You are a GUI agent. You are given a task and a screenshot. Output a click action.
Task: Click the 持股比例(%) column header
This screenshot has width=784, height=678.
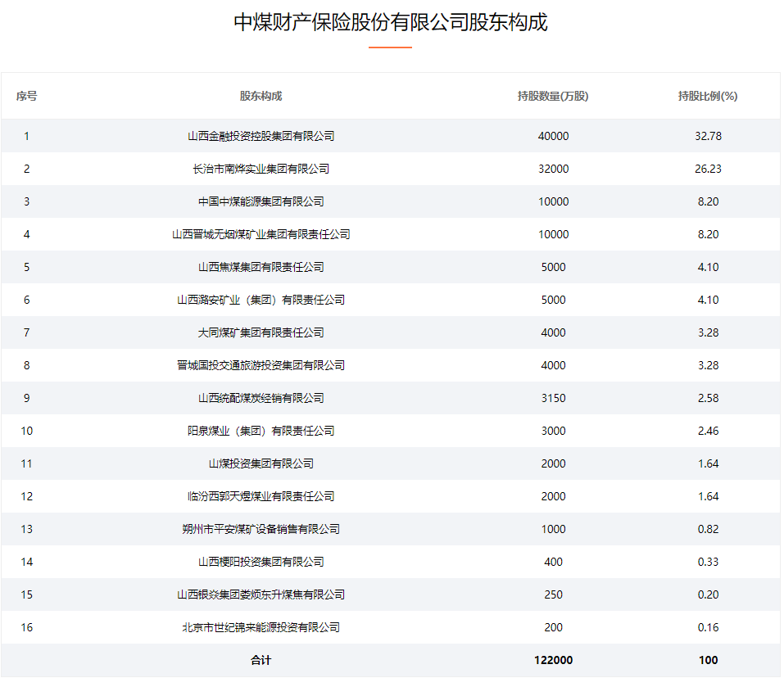pos(707,96)
